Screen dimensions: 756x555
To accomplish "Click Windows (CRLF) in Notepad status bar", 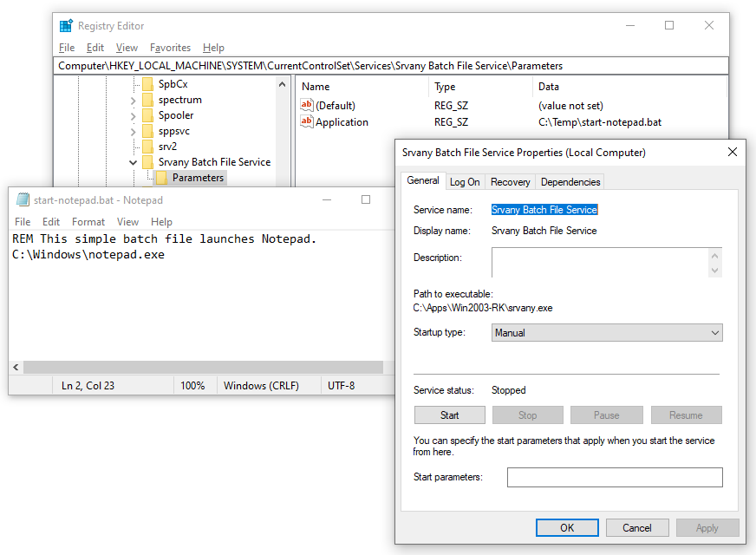I will click(x=261, y=386).
